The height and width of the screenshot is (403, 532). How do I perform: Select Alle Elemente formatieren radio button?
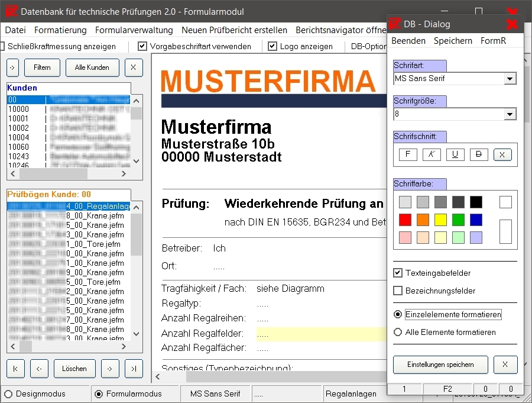coord(398,332)
